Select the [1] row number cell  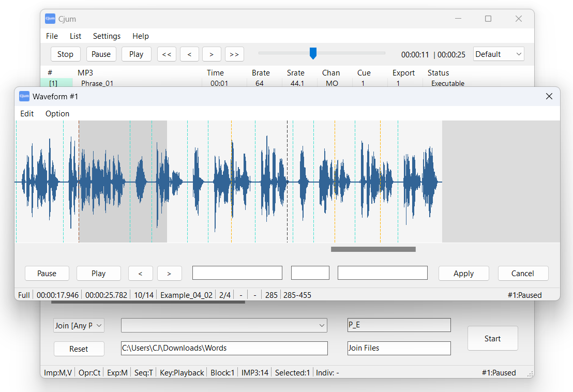pos(56,83)
